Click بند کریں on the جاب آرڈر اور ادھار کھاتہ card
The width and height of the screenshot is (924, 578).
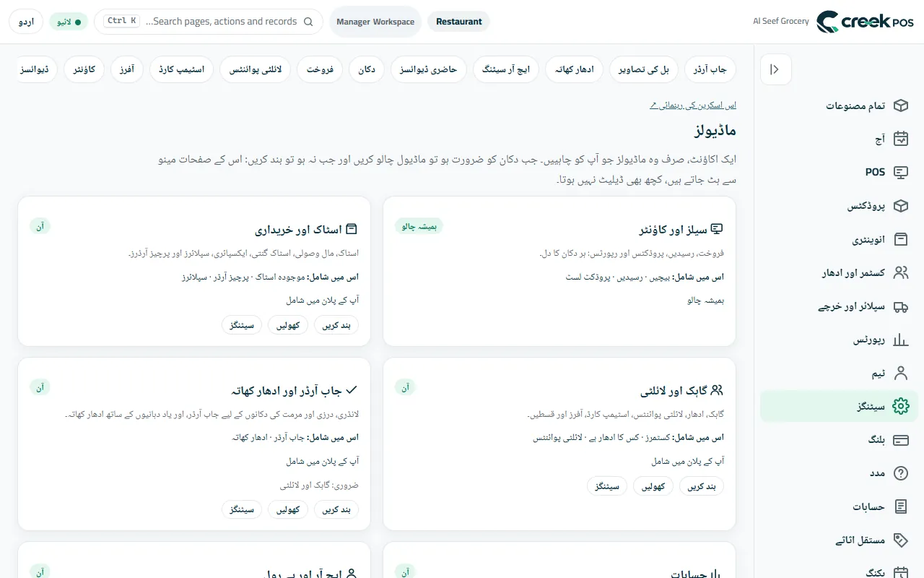click(336, 509)
